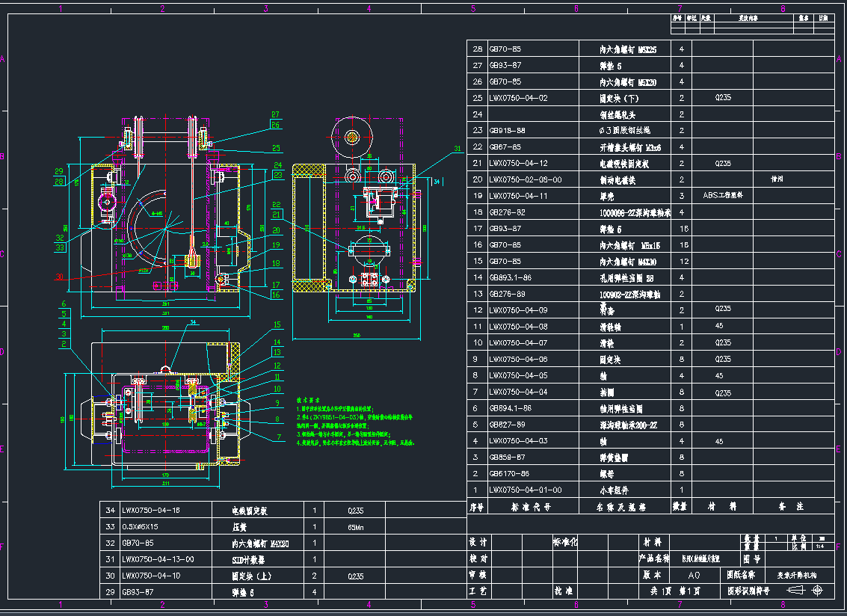Click the first-angle projection symbol in title block

pyautogui.click(x=796, y=591)
